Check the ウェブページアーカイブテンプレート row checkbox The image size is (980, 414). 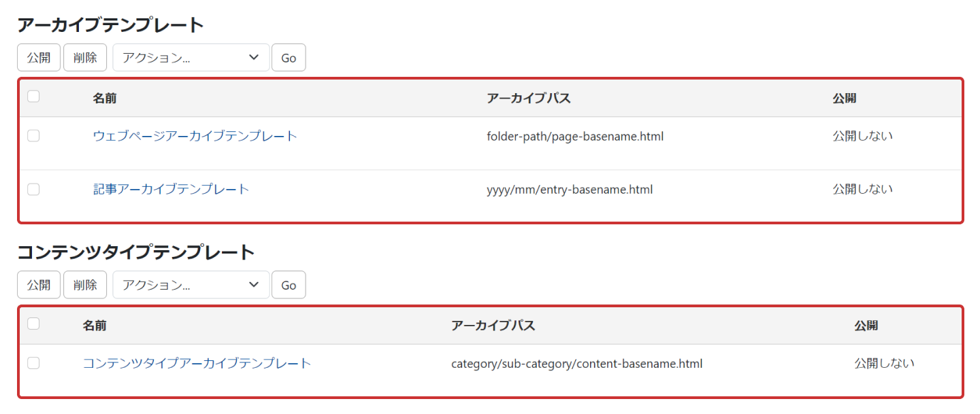[33, 136]
